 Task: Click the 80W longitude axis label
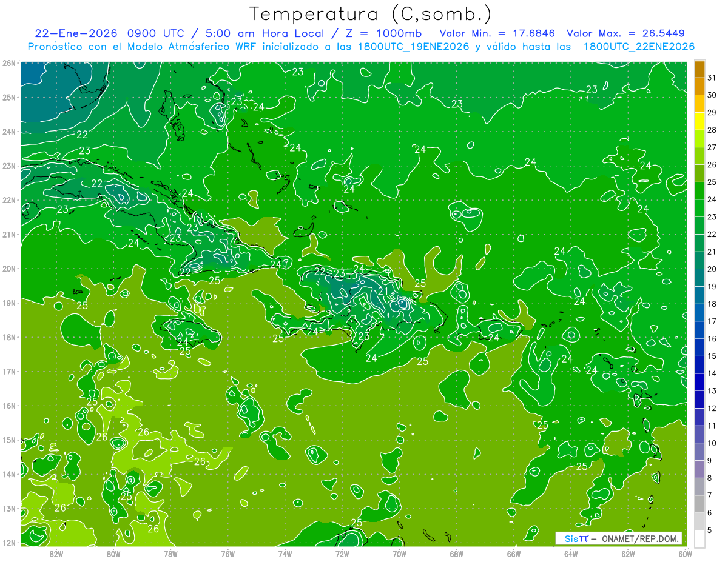tap(113, 554)
